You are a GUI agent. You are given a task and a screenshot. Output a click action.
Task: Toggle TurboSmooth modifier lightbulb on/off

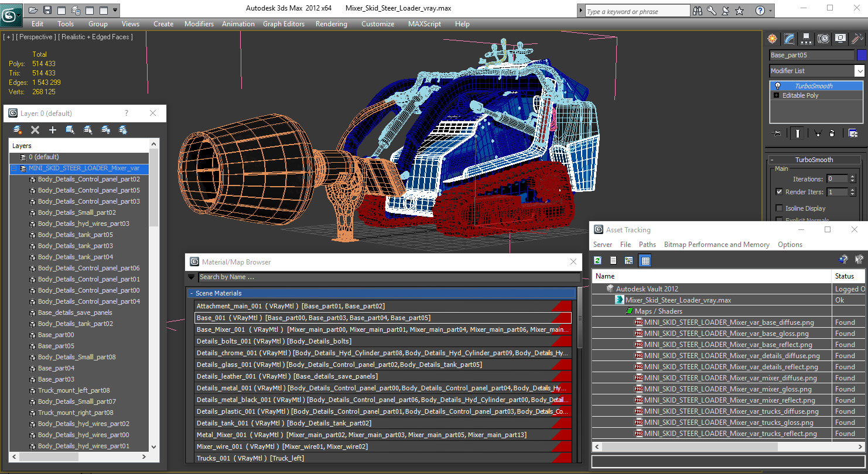point(777,86)
